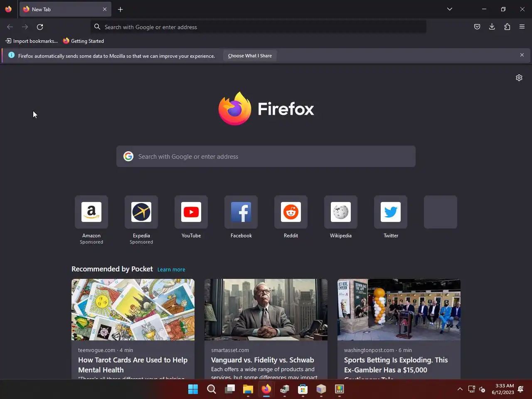Click the Learn more Pocket link
Image resolution: width=532 pixels, height=399 pixels.
point(171,270)
